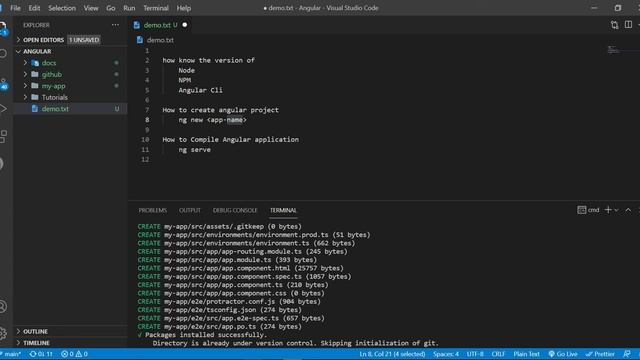Viewport: 640px width, 360px height.
Task: Open the Terminal menu
Action: (x=156, y=8)
